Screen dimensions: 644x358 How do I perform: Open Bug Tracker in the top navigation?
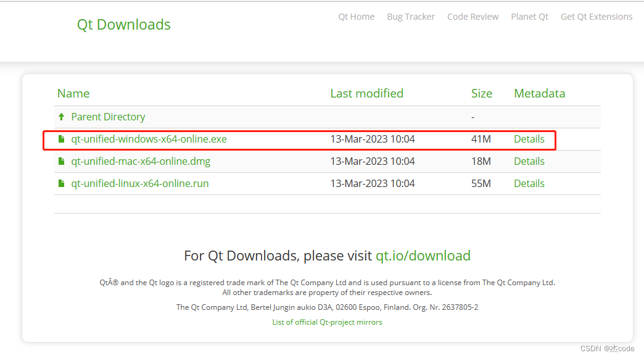click(411, 17)
